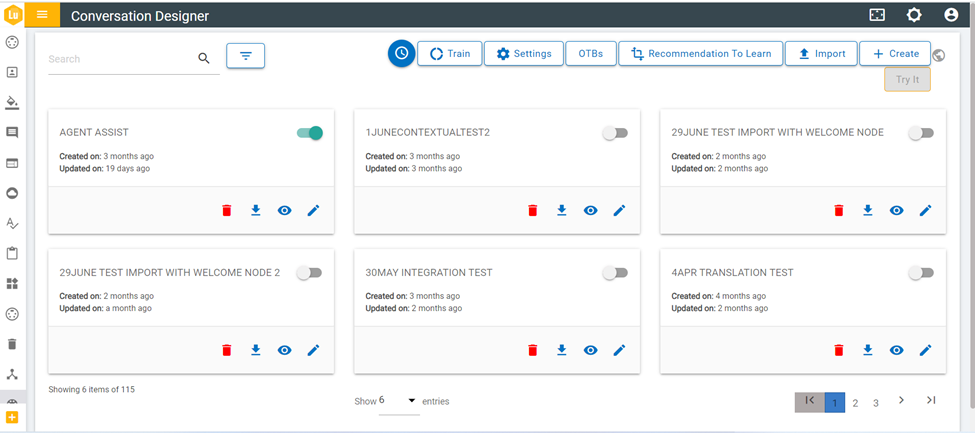Download the AGENT ASSIST conversation
Viewport: 975px width, 433px height.
[256, 210]
